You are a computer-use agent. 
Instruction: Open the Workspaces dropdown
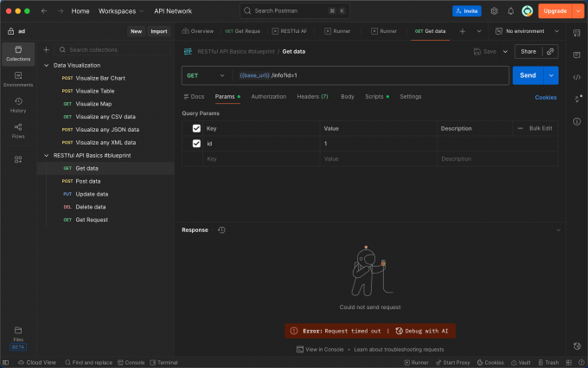pos(121,11)
